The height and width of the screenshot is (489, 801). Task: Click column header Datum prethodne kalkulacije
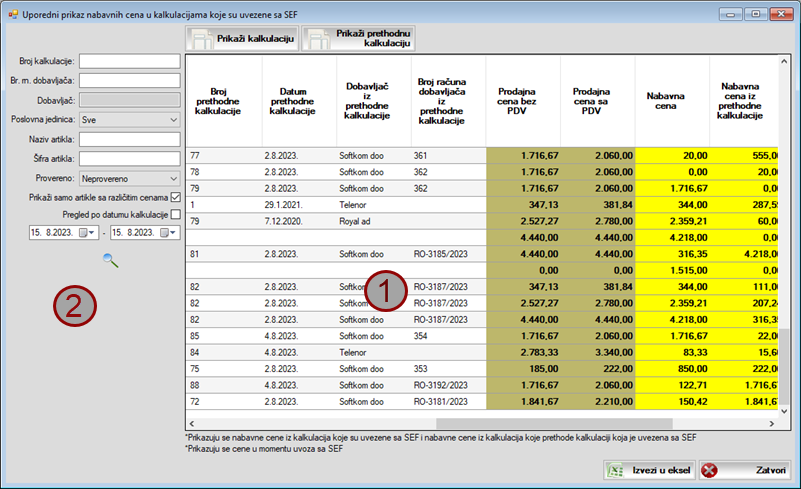pos(299,101)
